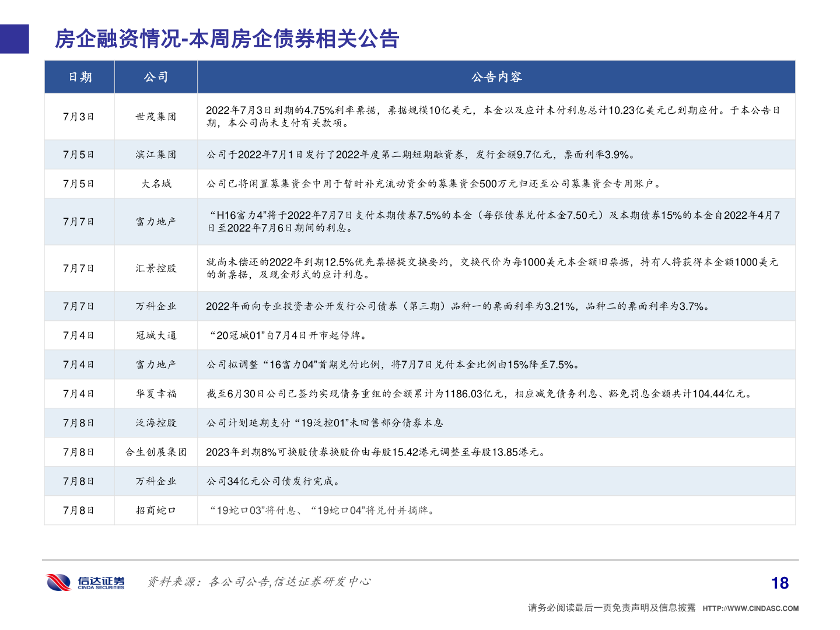Select announcement 公司拟调整“16富力04”首期兑付比例
Screen dimensions: 840x630
[x=393, y=365]
